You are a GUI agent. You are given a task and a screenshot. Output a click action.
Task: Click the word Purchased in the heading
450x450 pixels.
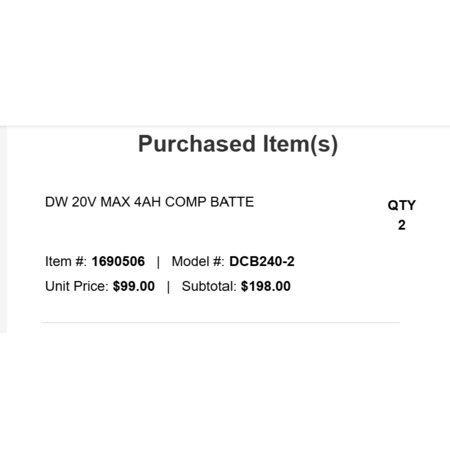(x=197, y=145)
